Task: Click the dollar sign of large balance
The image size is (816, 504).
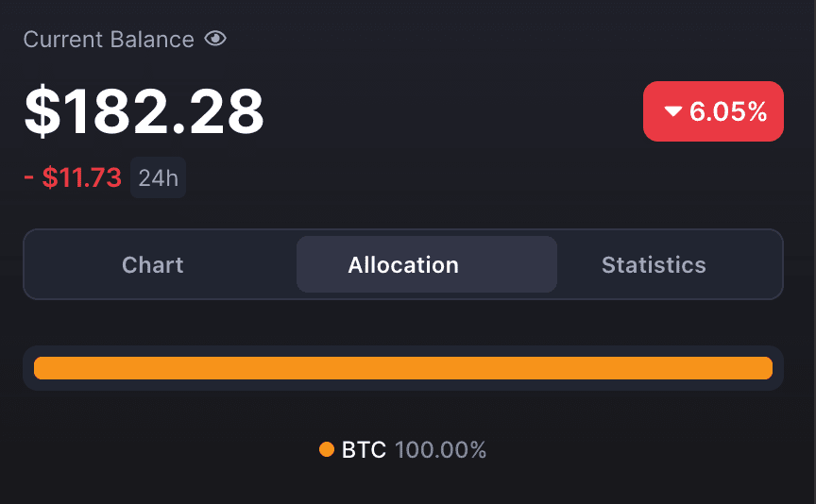Action: [x=42, y=111]
